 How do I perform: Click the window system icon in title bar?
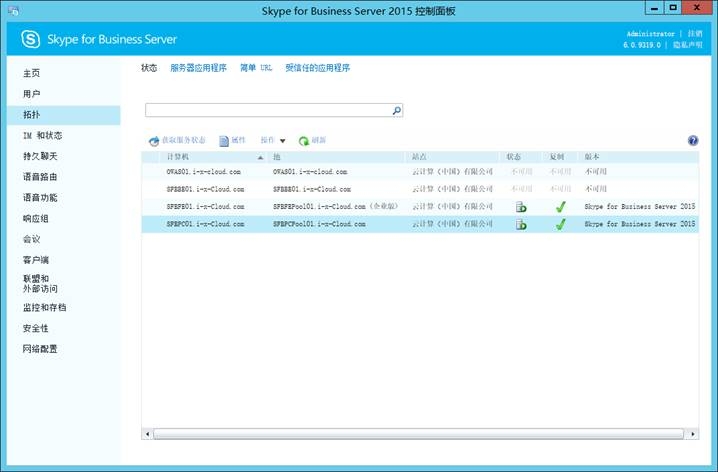pyautogui.click(x=13, y=10)
